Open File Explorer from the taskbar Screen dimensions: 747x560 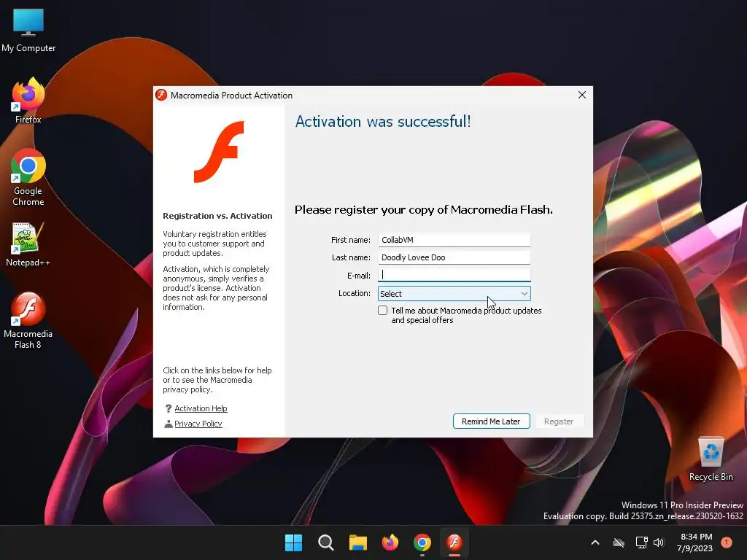[357, 542]
